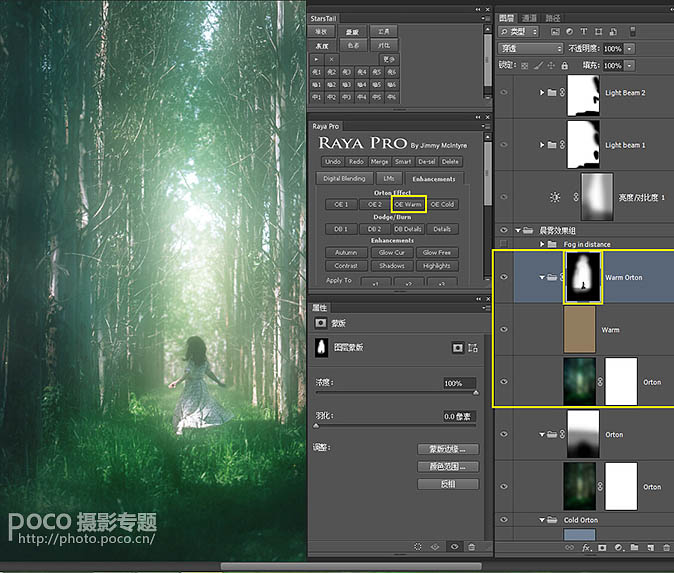Click the mask density slider handle
The image size is (674, 573).
click(x=476, y=393)
